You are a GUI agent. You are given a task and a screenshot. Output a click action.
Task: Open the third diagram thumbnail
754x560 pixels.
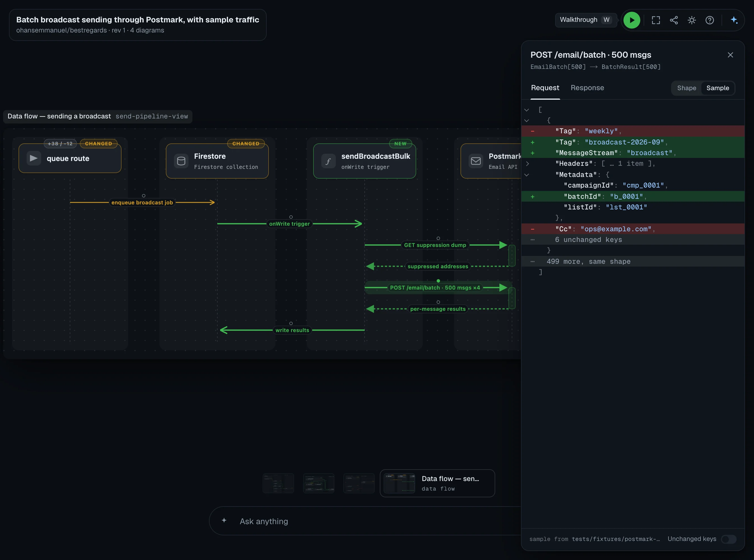[x=359, y=483]
